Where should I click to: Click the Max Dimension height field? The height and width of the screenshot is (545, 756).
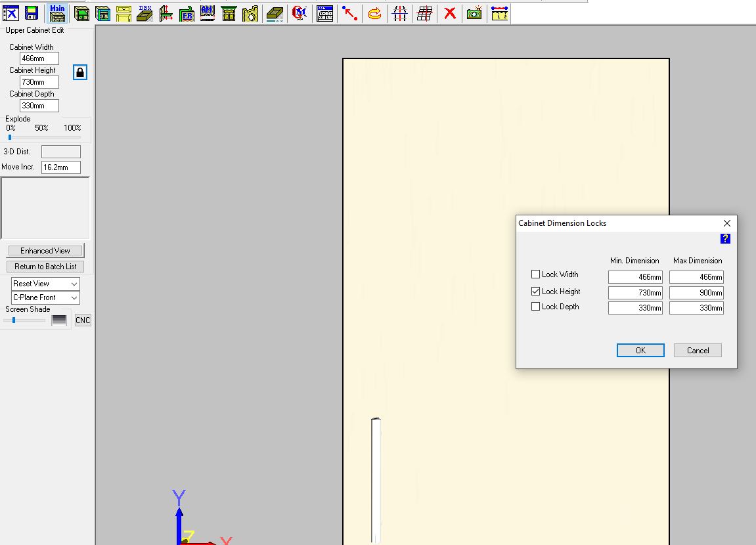click(696, 293)
